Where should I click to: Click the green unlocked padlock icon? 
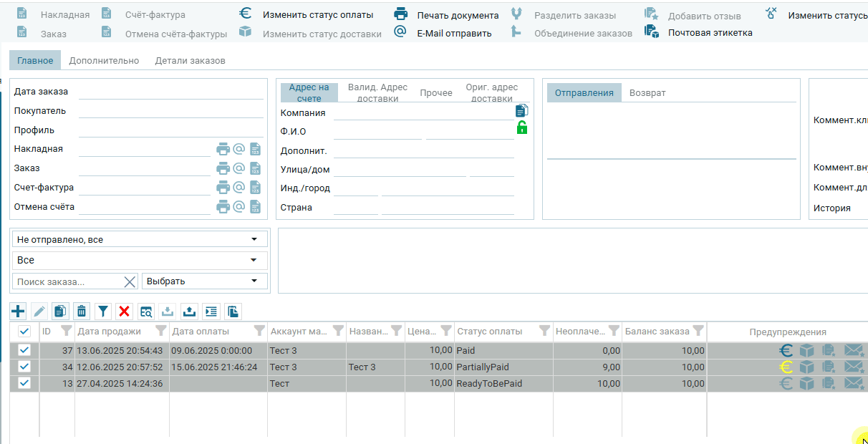click(521, 128)
